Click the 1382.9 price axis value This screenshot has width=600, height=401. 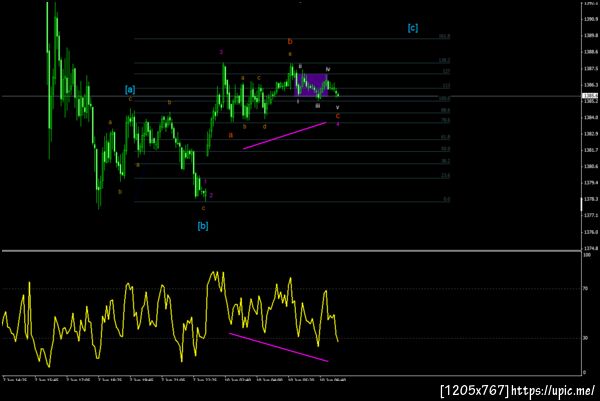(591, 134)
